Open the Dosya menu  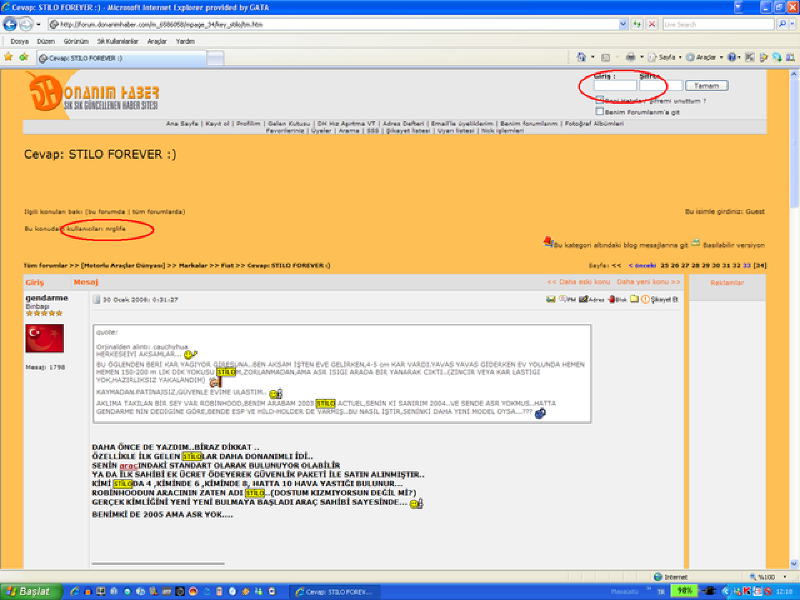click(x=19, y=41)
